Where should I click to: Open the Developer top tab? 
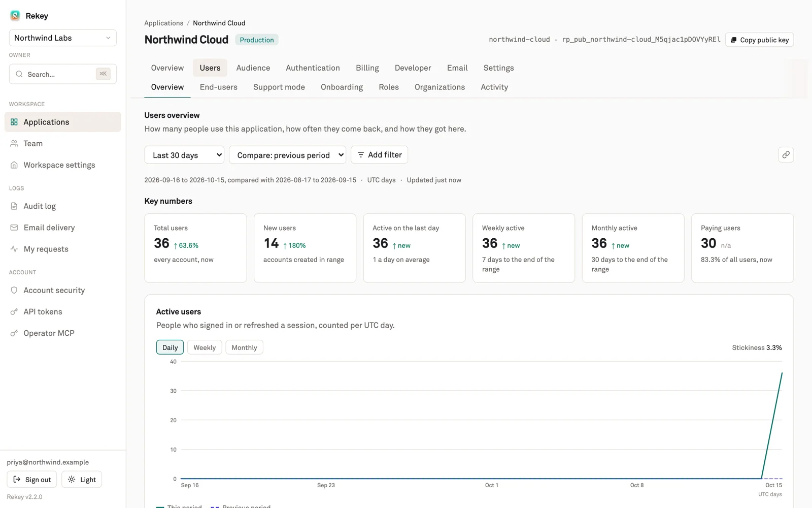point(413,68)
